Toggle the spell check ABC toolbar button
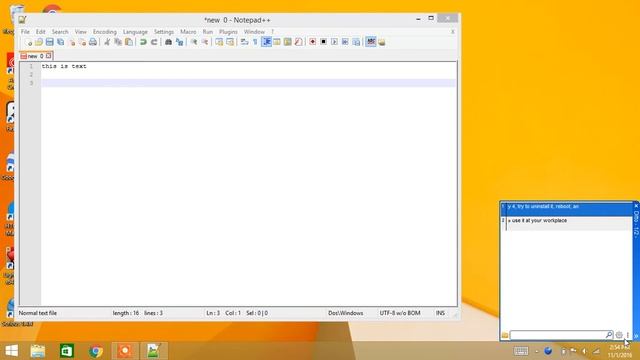Screen dimensions: 640x360 pyautogui.click(x=371, y=42)
